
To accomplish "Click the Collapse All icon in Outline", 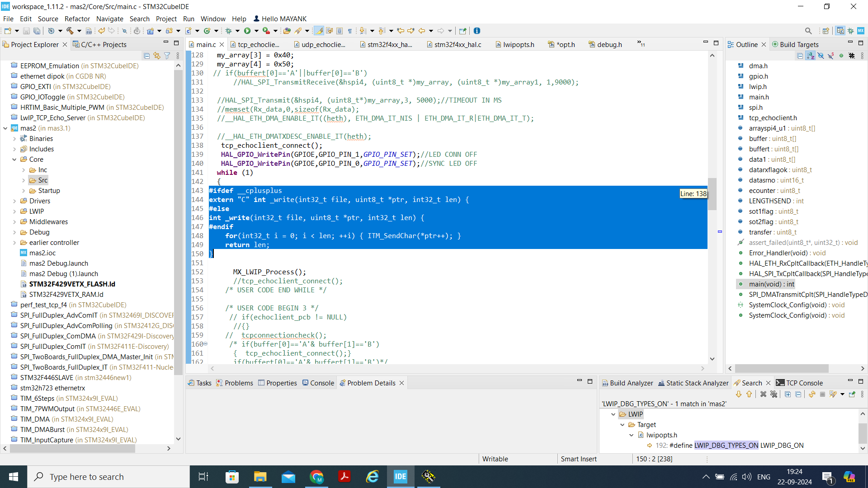I will pyautogui.click(x=800, y=56).
